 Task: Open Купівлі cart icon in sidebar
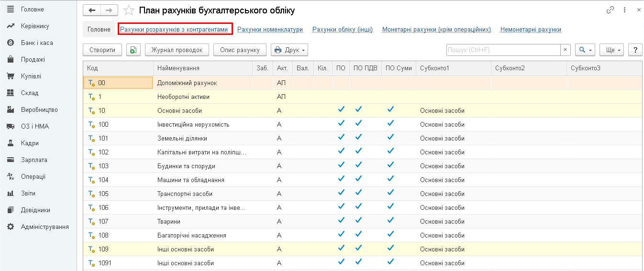pos(11,76)
